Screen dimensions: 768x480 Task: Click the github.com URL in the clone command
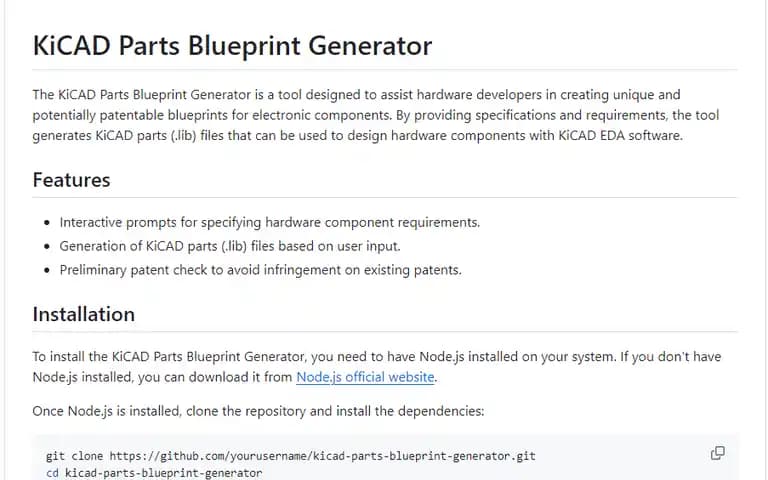click(x=322, y=456)
